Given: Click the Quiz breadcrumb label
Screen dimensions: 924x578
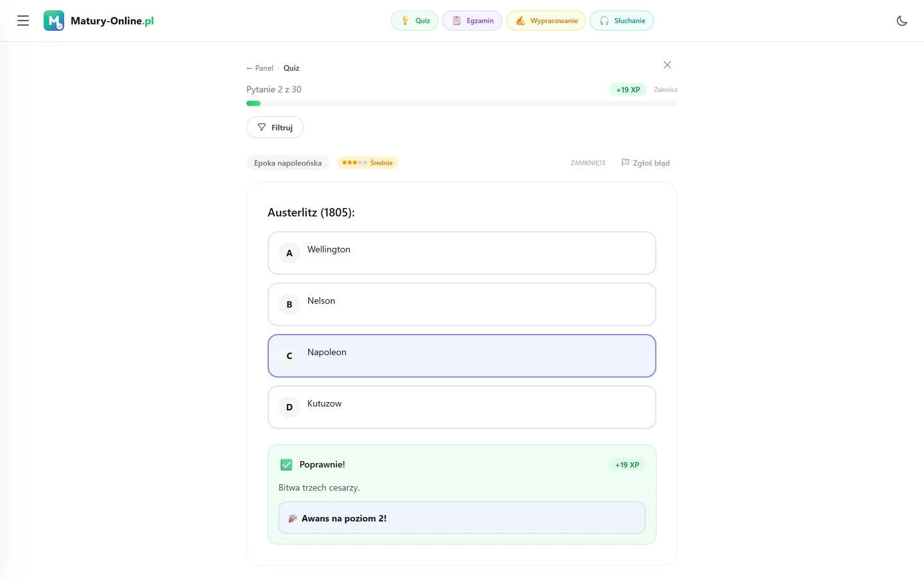Looking at the screenshot, I should click(x=291, y=68).
